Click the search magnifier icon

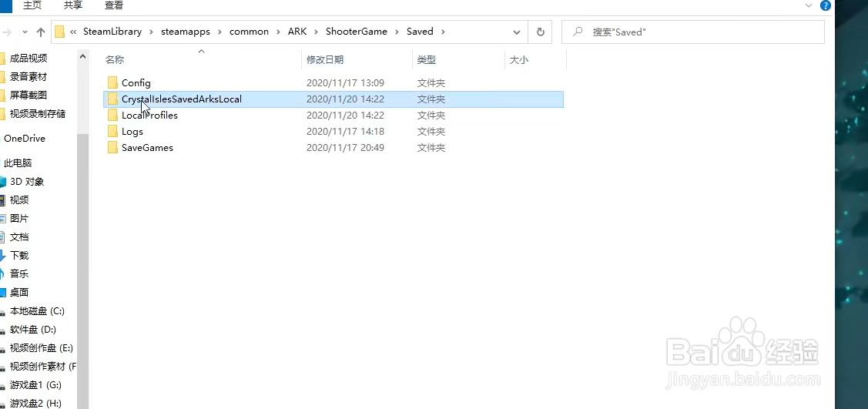tap(578, 32)
